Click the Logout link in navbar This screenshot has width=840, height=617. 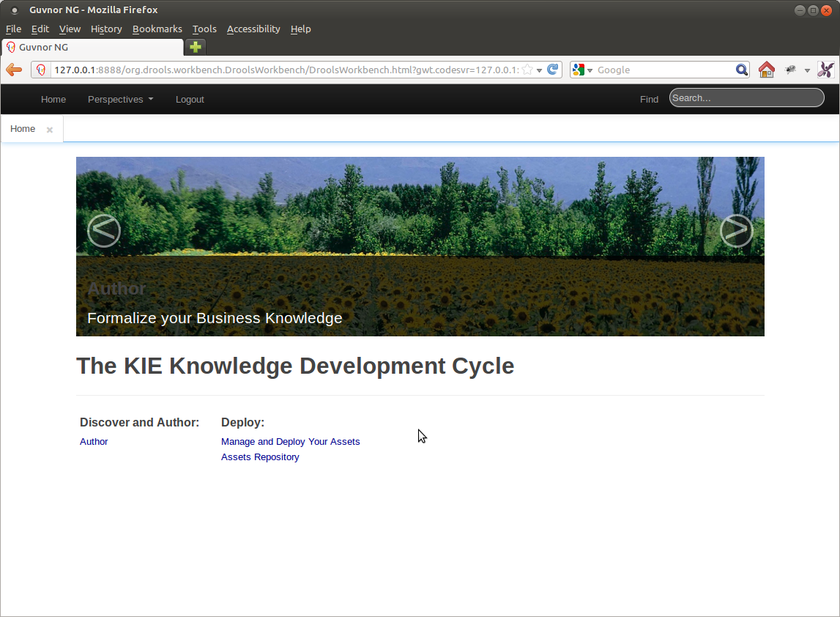point(190,100)
